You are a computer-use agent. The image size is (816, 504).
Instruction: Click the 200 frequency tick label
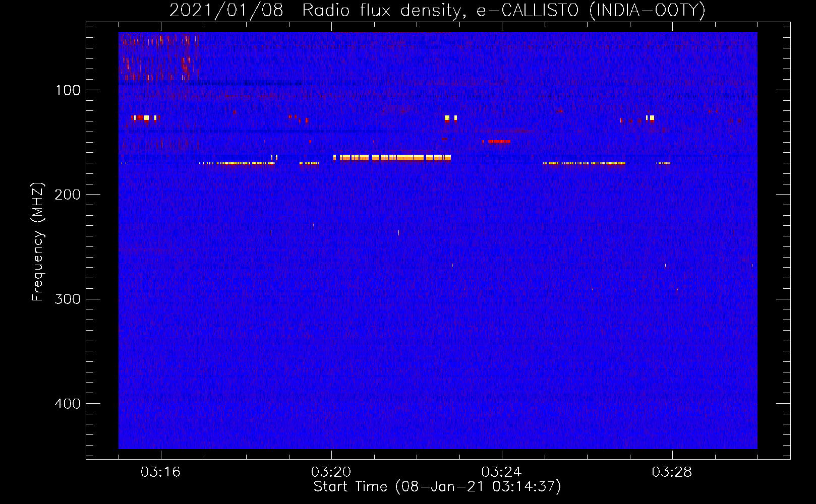click(x=68, y=195)
